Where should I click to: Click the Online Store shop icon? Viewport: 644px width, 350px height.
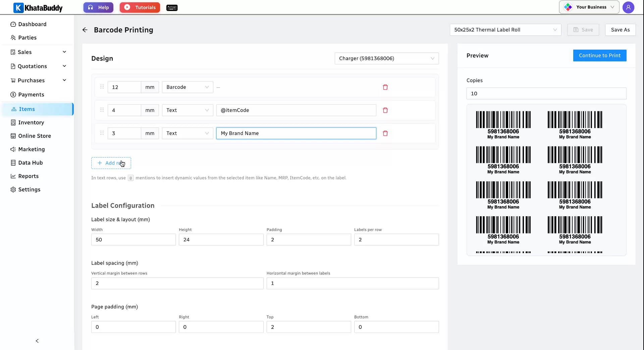(x=13, y=136)
